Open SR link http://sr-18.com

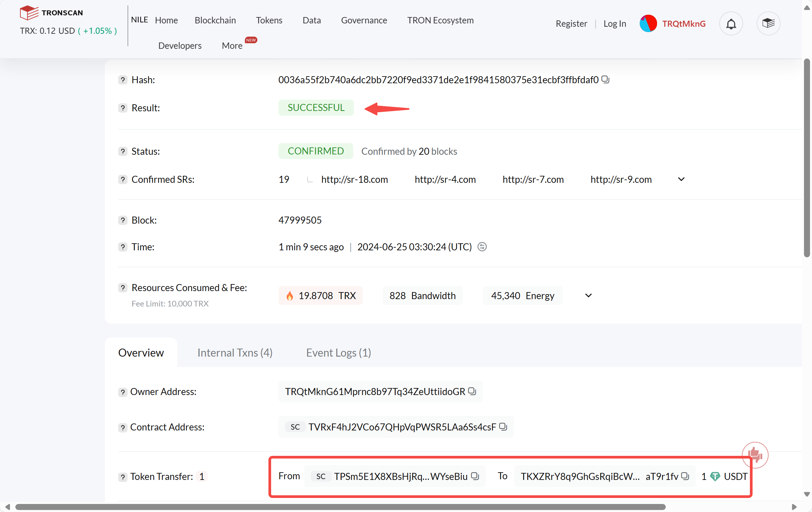pyautogui.click(x=354, y=179)
